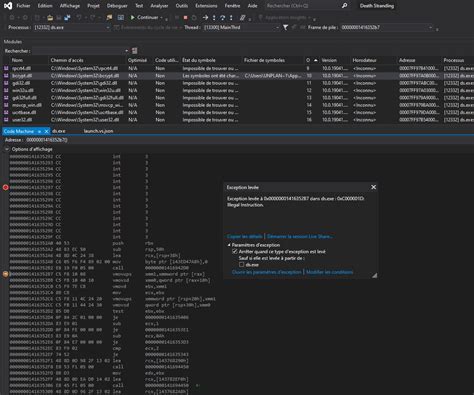This screenshot has height=395, width=474.
Task: Open the Aide menu
Action: 252,6
